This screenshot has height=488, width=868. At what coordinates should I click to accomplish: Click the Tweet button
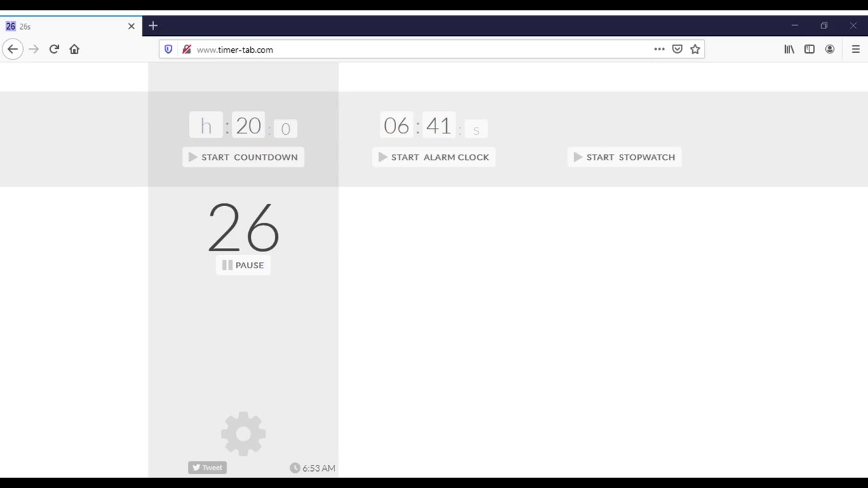click(208, 468)
